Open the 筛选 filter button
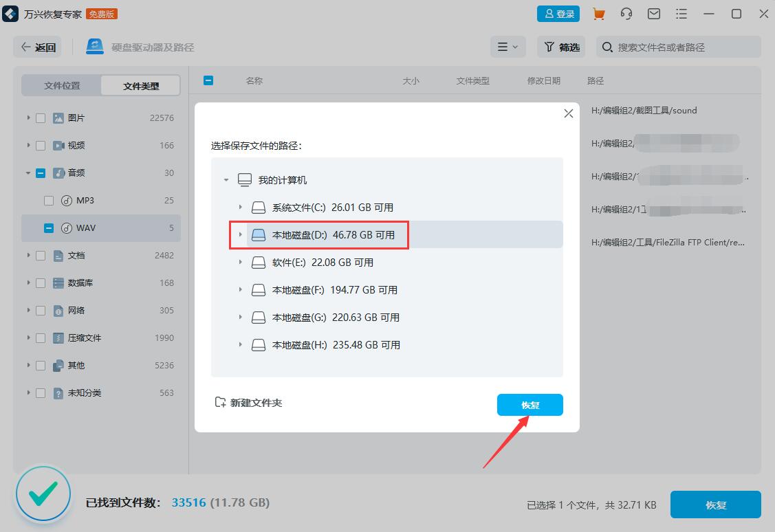 click(561, 47)
